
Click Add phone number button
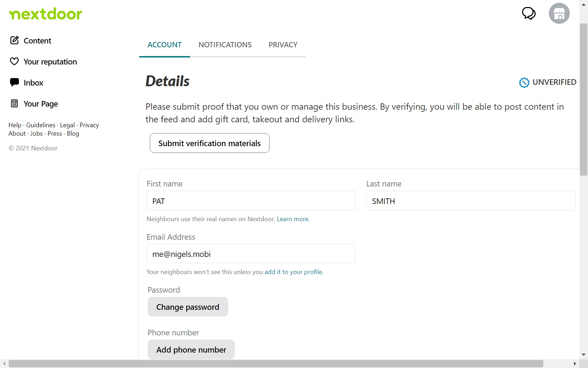(x=191, y=350)
